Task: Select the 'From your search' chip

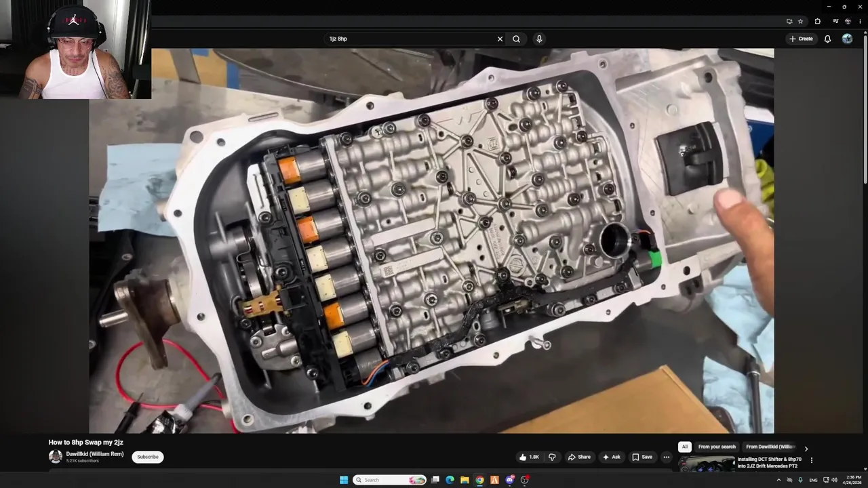Action: tap(717, 447)
